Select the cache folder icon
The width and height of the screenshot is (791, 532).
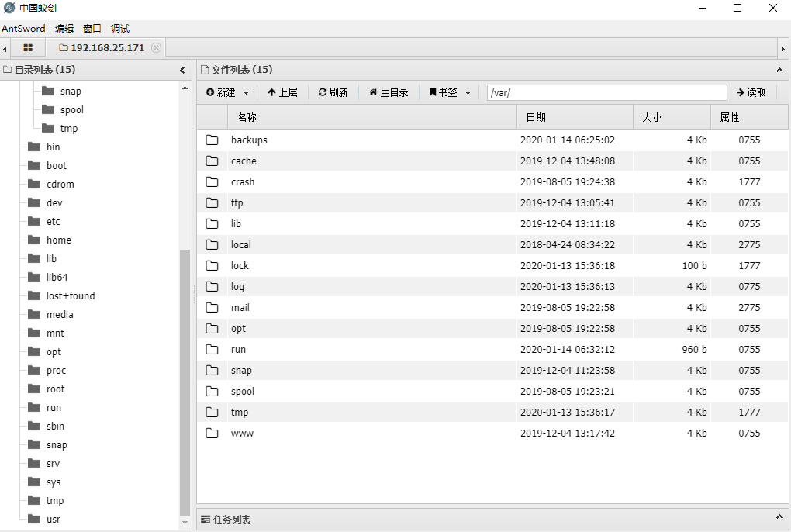[x=212, y=161]
